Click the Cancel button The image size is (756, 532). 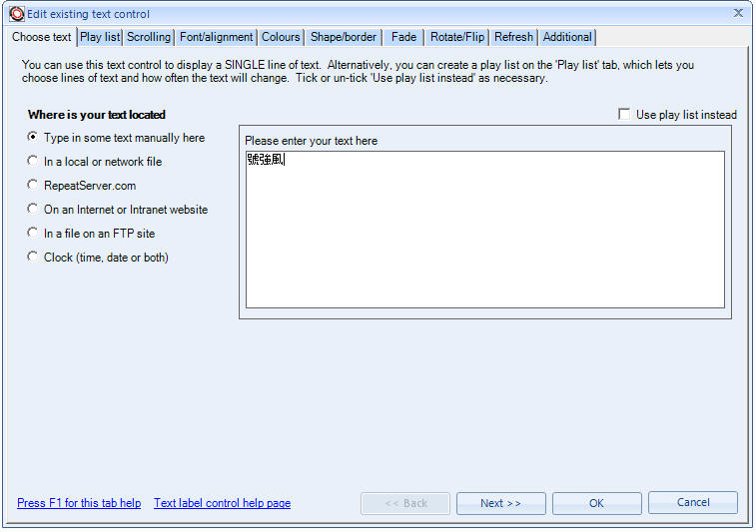tap(693, 503)
